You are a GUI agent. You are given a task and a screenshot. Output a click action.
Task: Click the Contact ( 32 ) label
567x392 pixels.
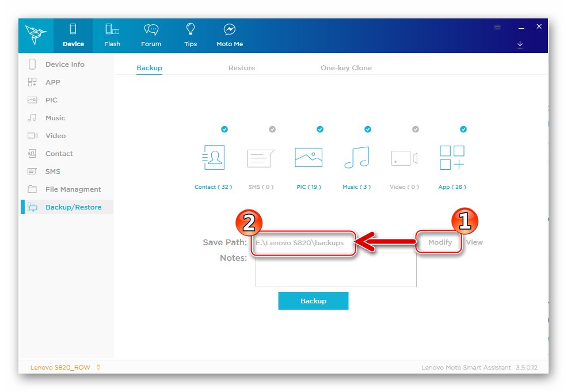pyautogui.click(x=214, y=187)
